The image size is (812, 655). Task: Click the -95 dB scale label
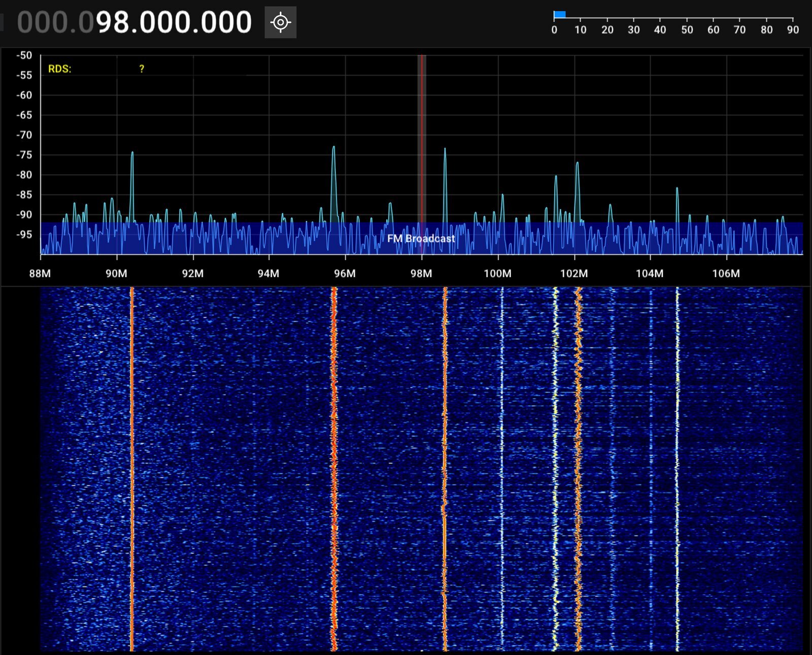coord(24,235)
